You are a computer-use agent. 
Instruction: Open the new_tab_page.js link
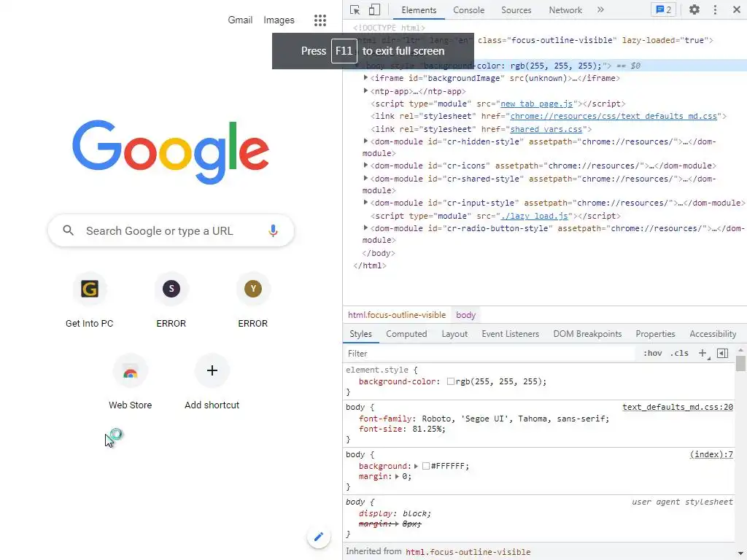[x=536, y=104]
